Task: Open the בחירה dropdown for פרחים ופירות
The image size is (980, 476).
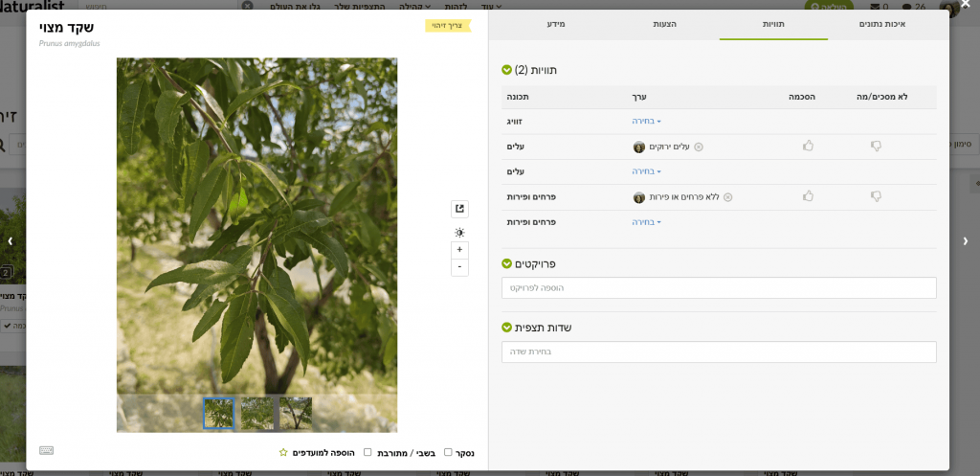Action: 646,222
